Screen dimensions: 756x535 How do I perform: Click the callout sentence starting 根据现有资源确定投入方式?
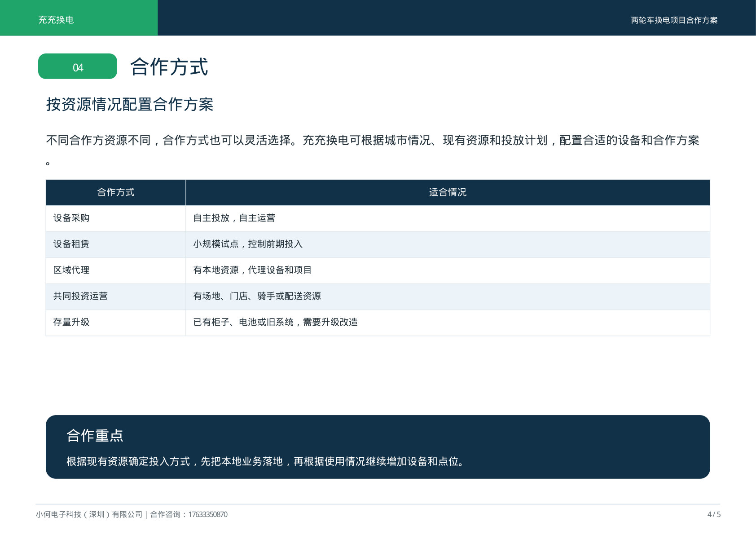pos(265,461)
